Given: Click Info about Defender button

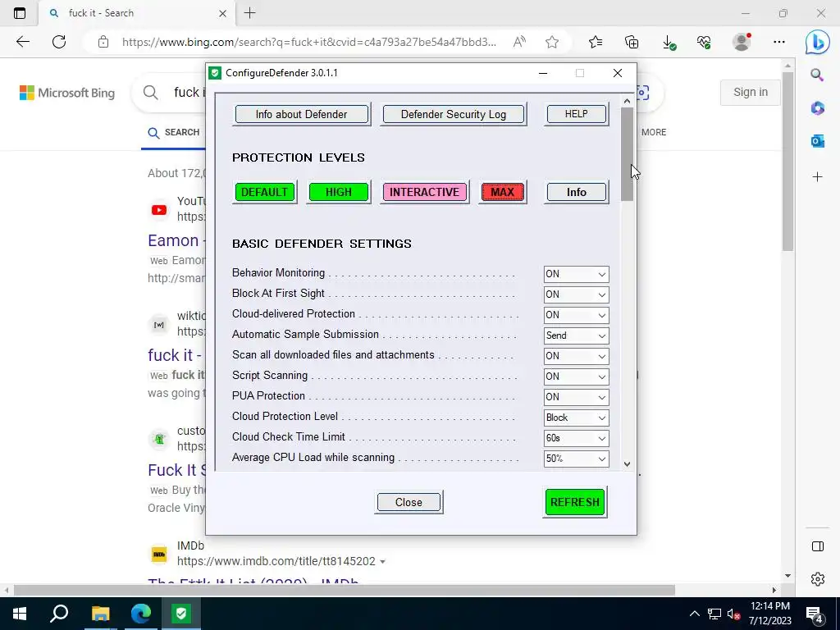Looking at the screenshot, I should pos(302,114).
